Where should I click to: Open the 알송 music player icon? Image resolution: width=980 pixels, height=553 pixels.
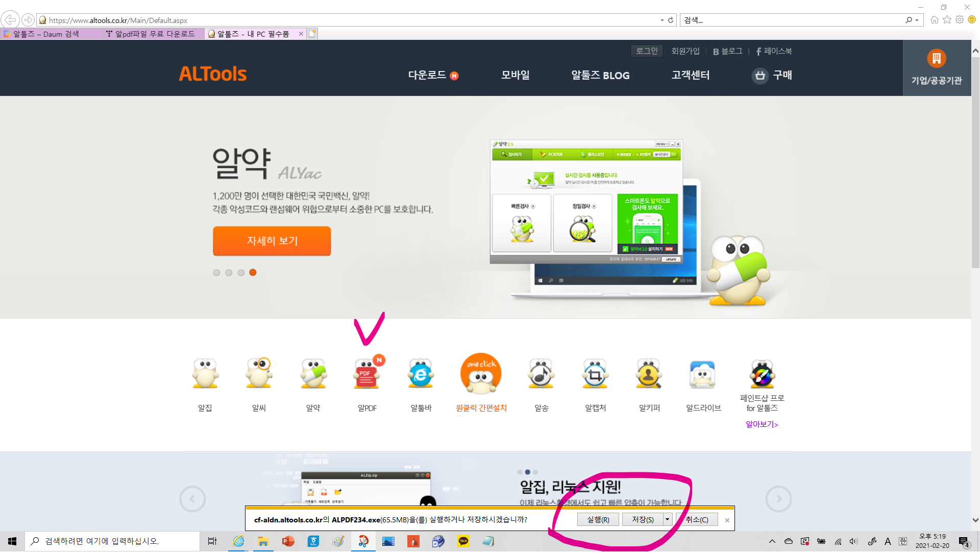(541, 375)
